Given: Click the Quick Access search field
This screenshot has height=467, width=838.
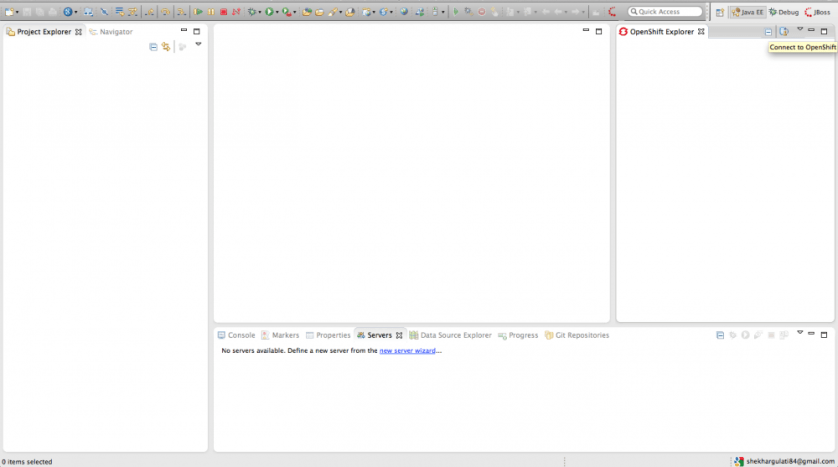Looking at the screenshot, I should pyautogui.click(x=665, y=12).
